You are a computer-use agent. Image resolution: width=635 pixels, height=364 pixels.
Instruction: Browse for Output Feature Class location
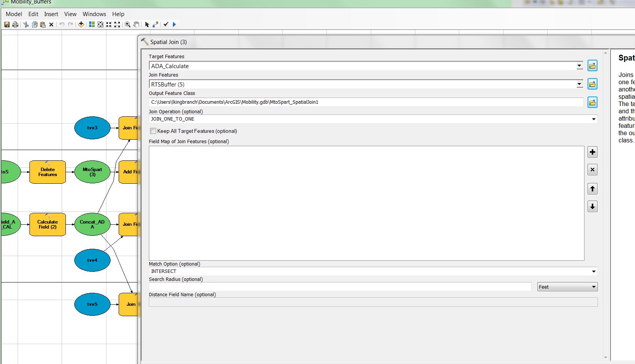coord(593,103)
